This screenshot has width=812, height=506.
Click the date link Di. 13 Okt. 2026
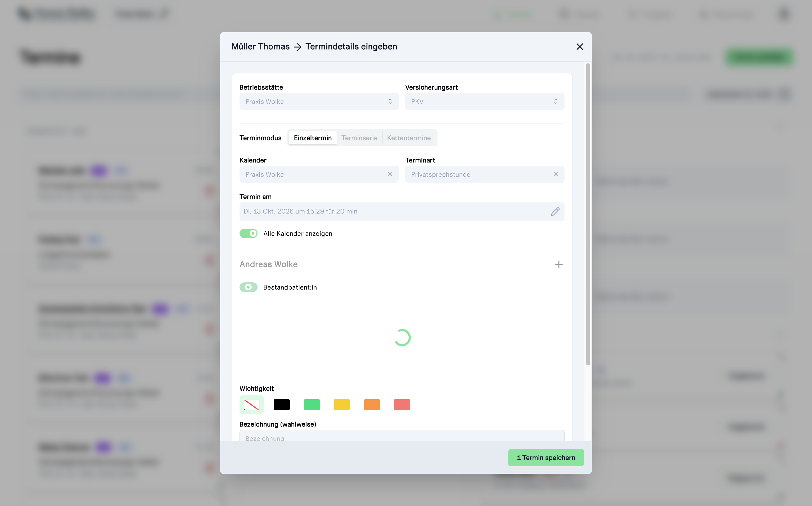(268, 211)
